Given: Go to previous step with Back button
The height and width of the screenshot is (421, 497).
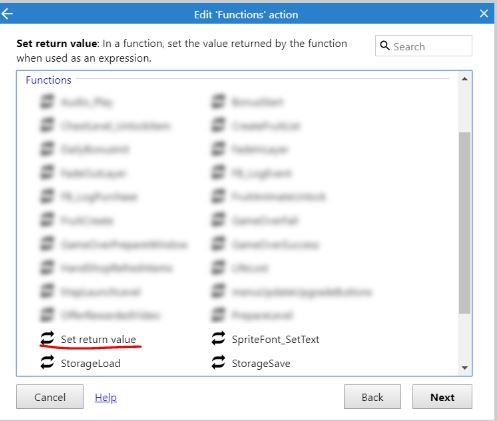Looking at the screenshot, I should [x=372, y=397].
